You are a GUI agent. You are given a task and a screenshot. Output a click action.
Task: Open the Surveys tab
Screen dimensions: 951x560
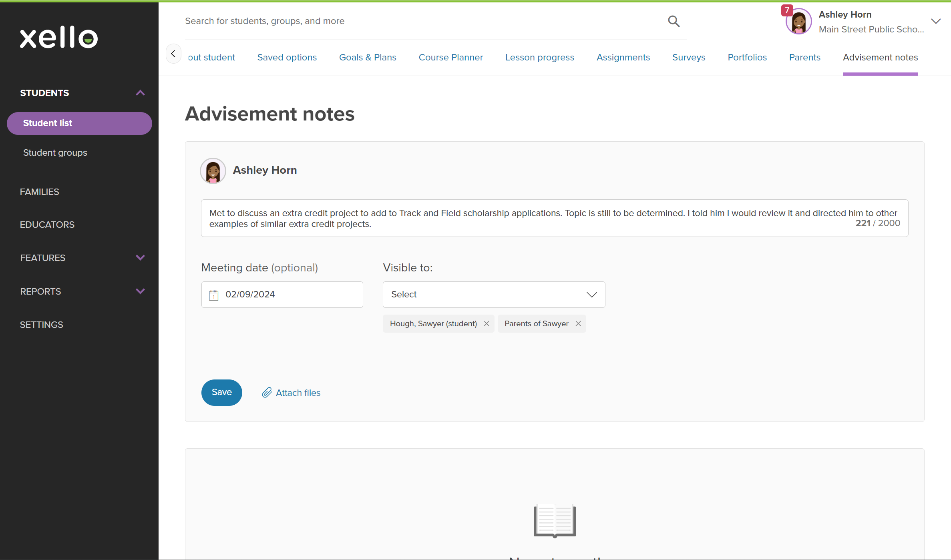point(689,57)
